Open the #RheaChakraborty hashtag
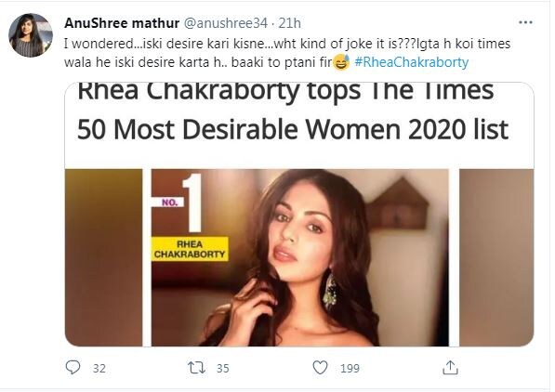The image size is (555, 392). click(x=411, y=62)
